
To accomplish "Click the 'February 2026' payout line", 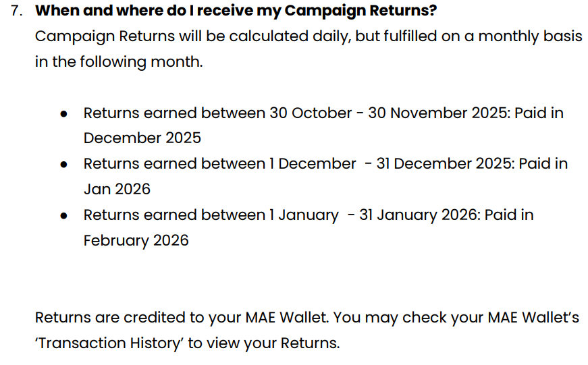I will click(136, 240).
